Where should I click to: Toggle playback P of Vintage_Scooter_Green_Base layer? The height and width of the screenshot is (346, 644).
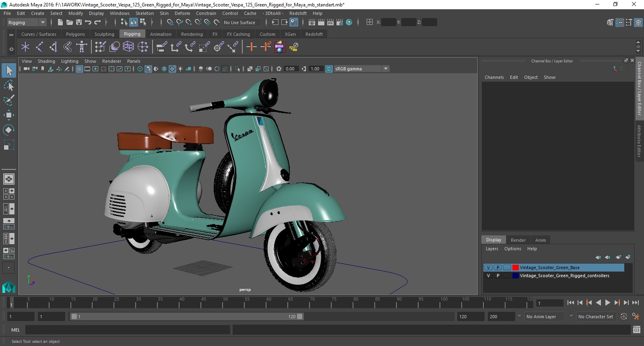pyautogui.click(x=498, y=268)
